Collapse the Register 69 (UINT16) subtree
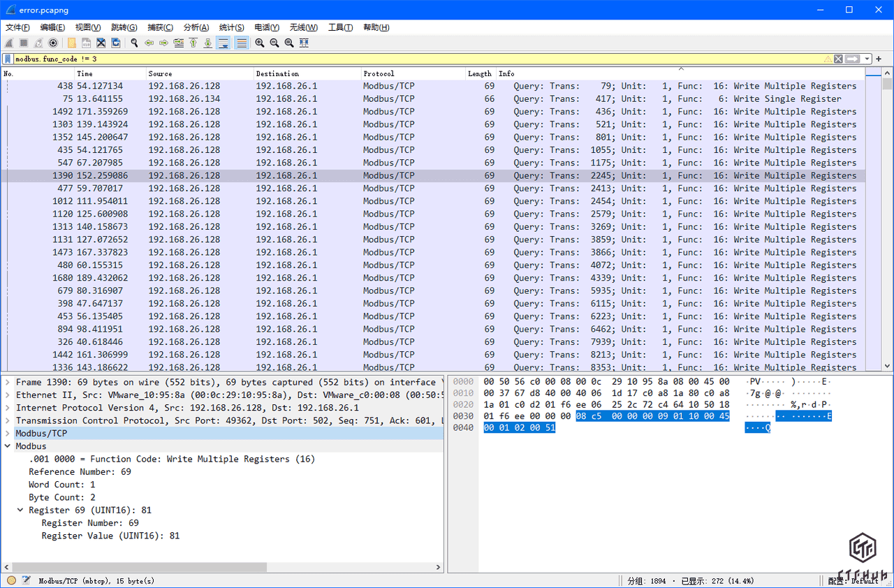894x588 pixels. (20, 510)
